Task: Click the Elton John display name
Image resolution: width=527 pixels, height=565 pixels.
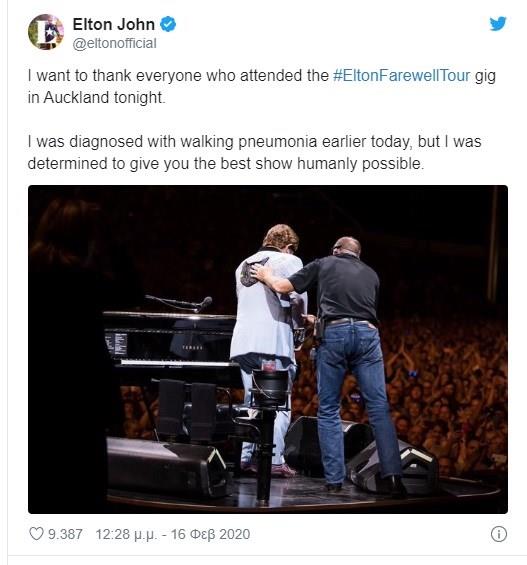Action: click(x=113, y=25)
